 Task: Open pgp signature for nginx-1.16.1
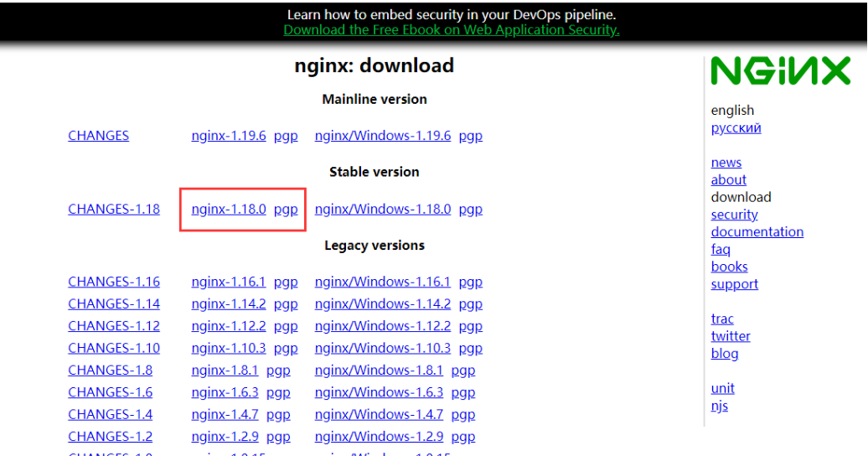286,282
